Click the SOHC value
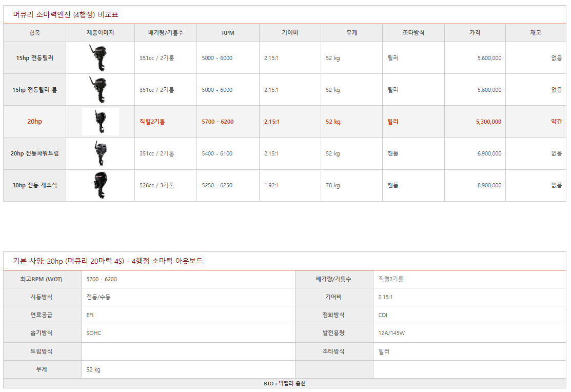The image size is (571, 392). point(93,333)
